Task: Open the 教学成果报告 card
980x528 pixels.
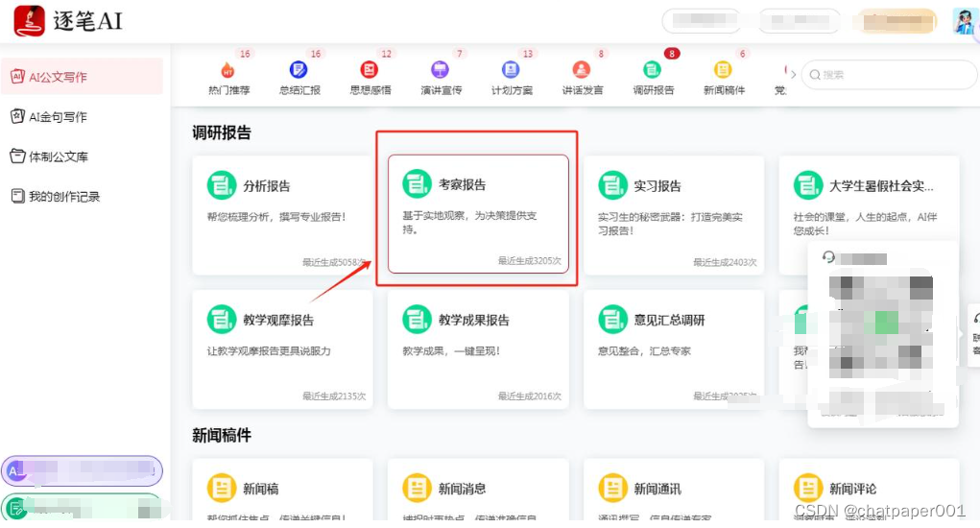Action: [x=478, y=349]
